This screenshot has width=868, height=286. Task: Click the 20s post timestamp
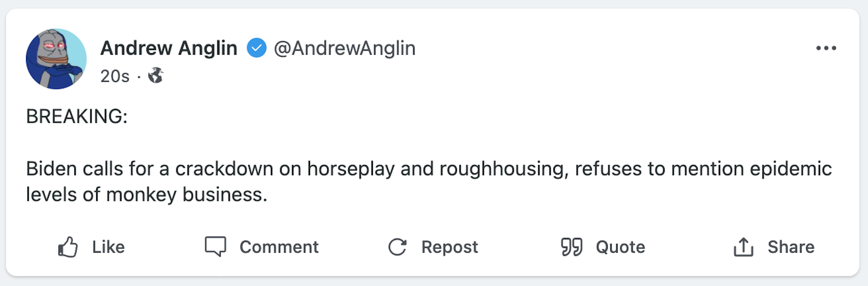pyautogui.click(x=115, y=76)
